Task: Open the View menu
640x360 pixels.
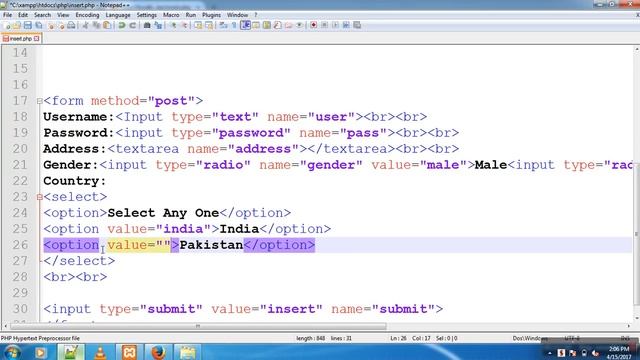Action: 63,15
